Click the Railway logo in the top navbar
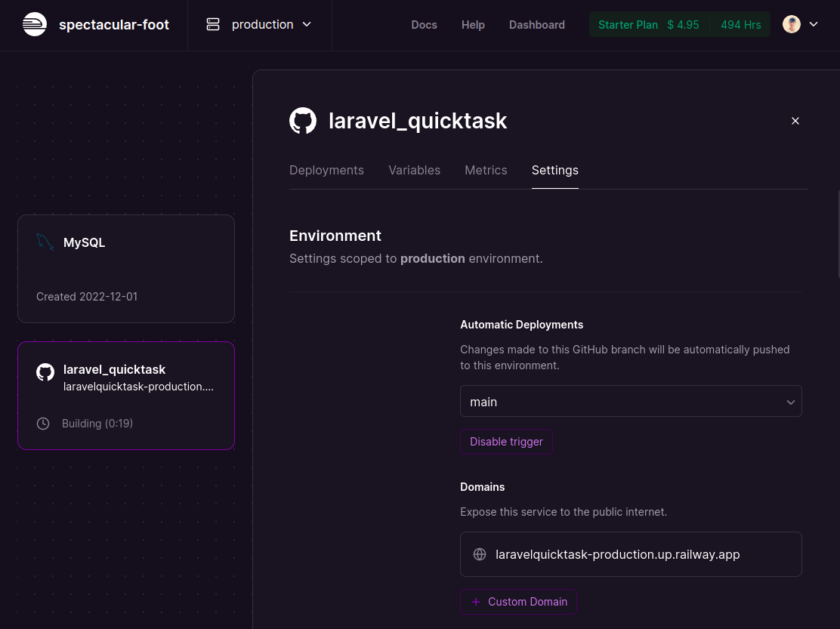The height and width of the screenshot is (629, 840). (x=35, y=24)
